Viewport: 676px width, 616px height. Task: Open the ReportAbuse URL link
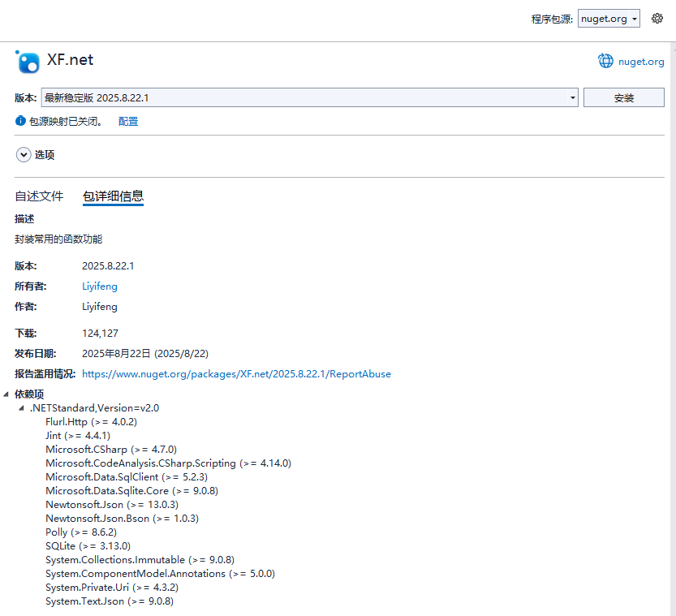[235, 373]
